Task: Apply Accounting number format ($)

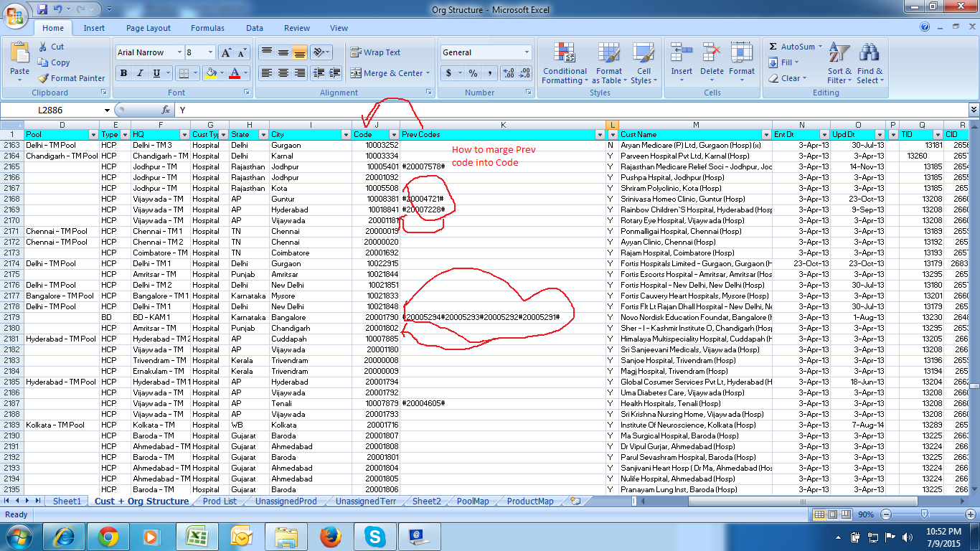Action: click(449, 73)
